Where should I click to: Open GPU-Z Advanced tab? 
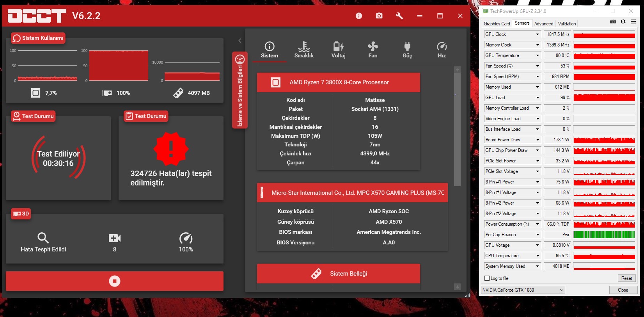pyautogui.click(x=544, y=24)
